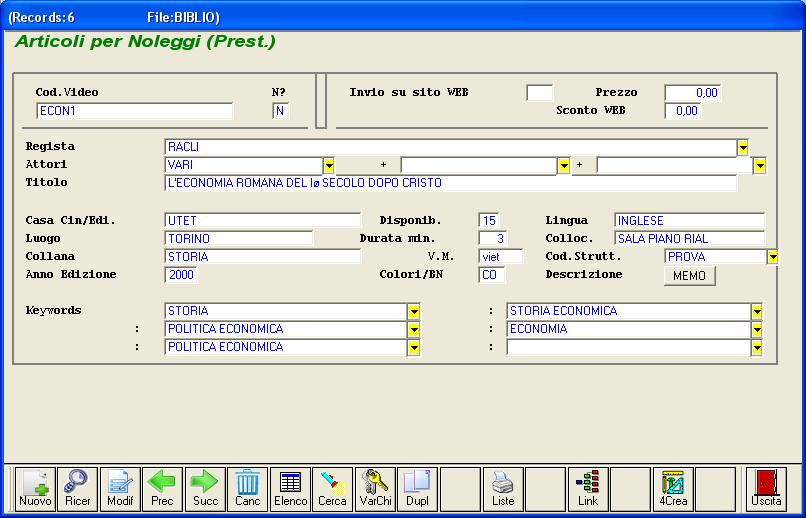This screenshot has height=518, width=806.
Task: Expand the first Attori dropdown with VARI
Action: (329, 166)
